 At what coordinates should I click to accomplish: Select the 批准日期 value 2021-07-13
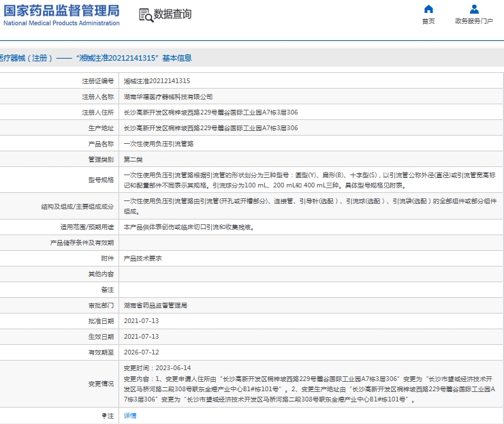pyautogui.click(x=142, y=321)
